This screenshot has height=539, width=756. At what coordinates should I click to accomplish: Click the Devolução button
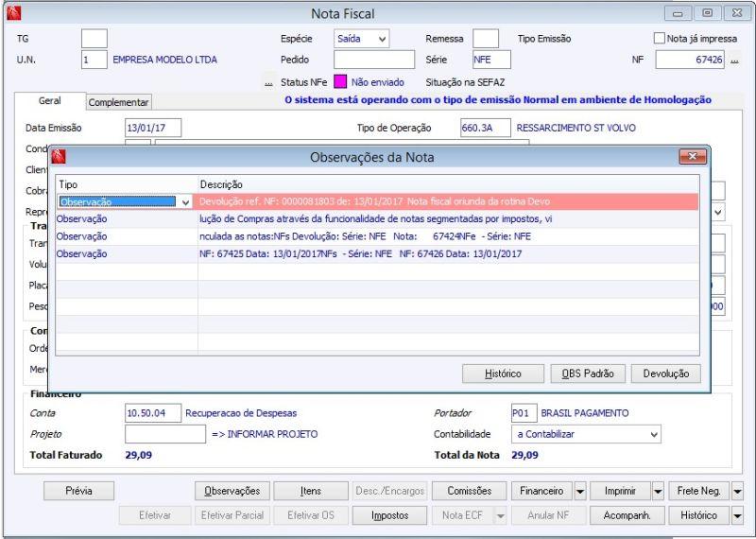[666, 374]
